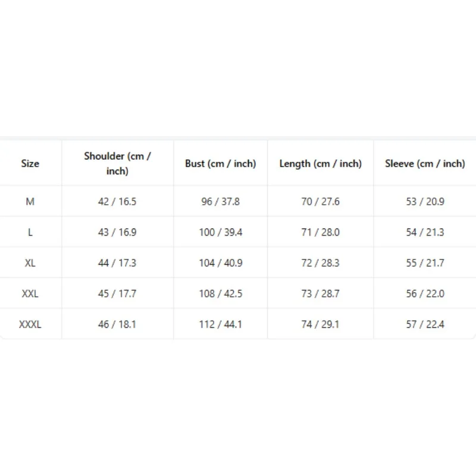Select the M size row label
The height and width of the screenshot is (476, 476).
[x=30, y=202]
